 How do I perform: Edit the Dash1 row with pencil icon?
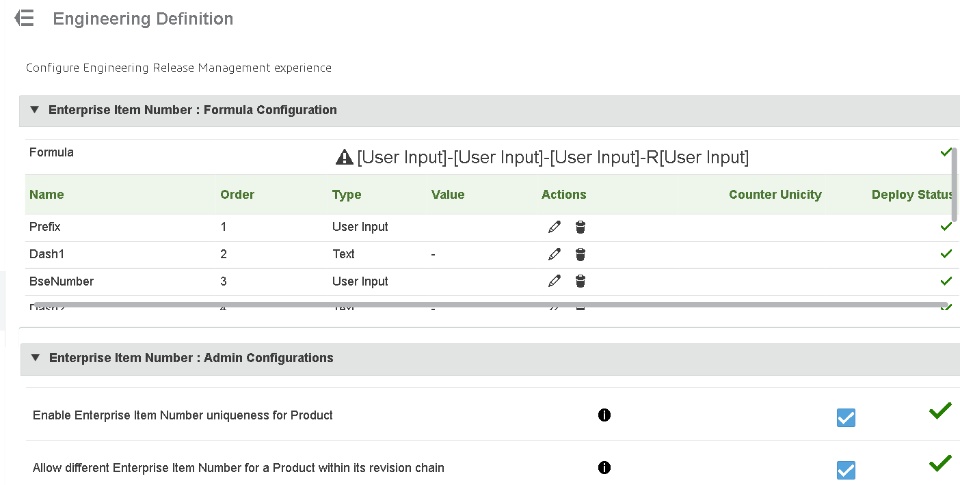click(554, 254)
